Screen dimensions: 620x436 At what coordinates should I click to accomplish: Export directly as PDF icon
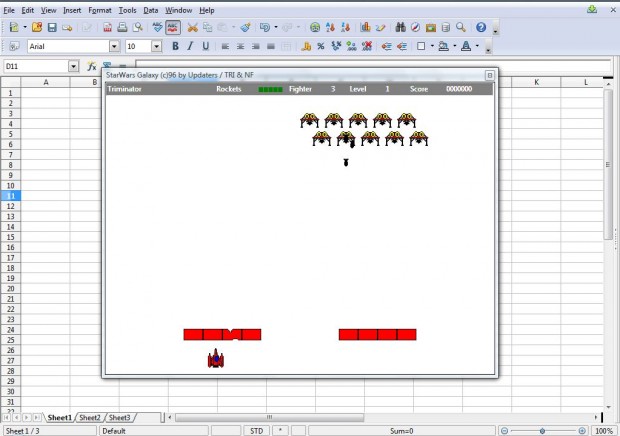[x=107, y=27]
